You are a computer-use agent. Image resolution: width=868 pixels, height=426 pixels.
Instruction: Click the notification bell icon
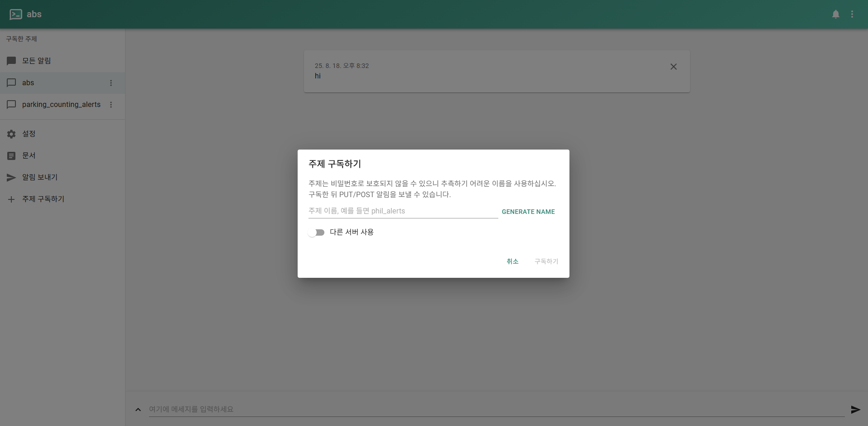[x=836, y=15]
